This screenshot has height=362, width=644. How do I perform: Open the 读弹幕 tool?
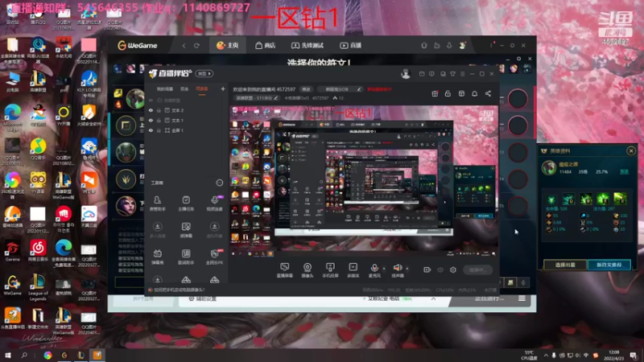(x=186, y=230)
